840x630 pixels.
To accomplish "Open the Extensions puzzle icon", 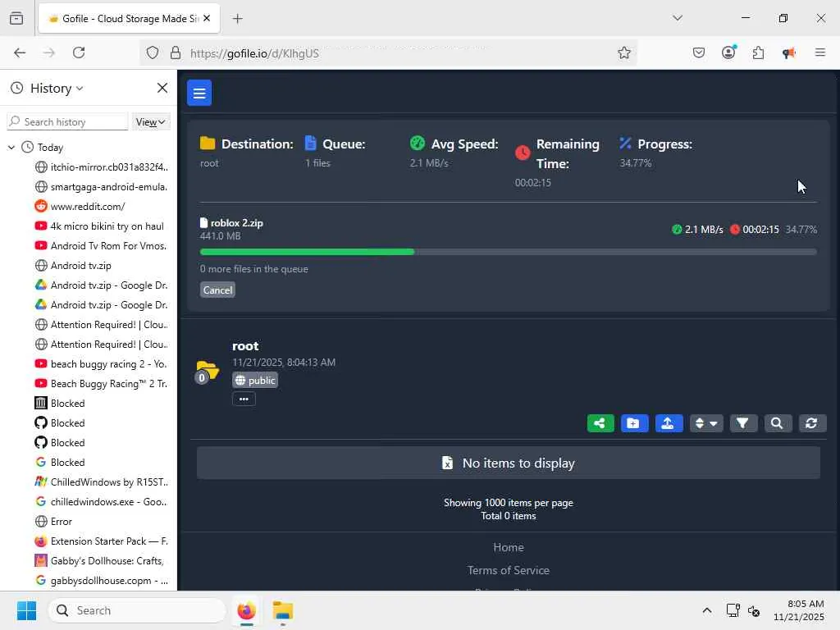I will coord(758,52).
